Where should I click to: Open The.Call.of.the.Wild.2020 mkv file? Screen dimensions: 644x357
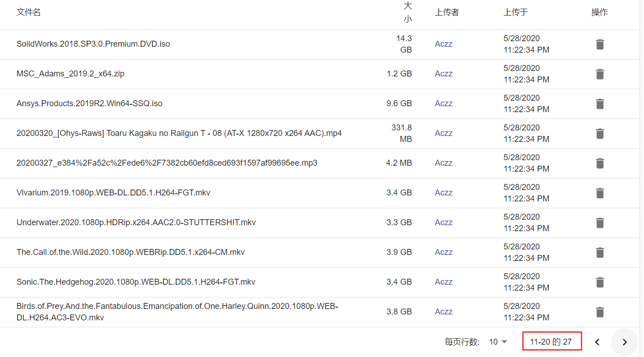point(130,252)
